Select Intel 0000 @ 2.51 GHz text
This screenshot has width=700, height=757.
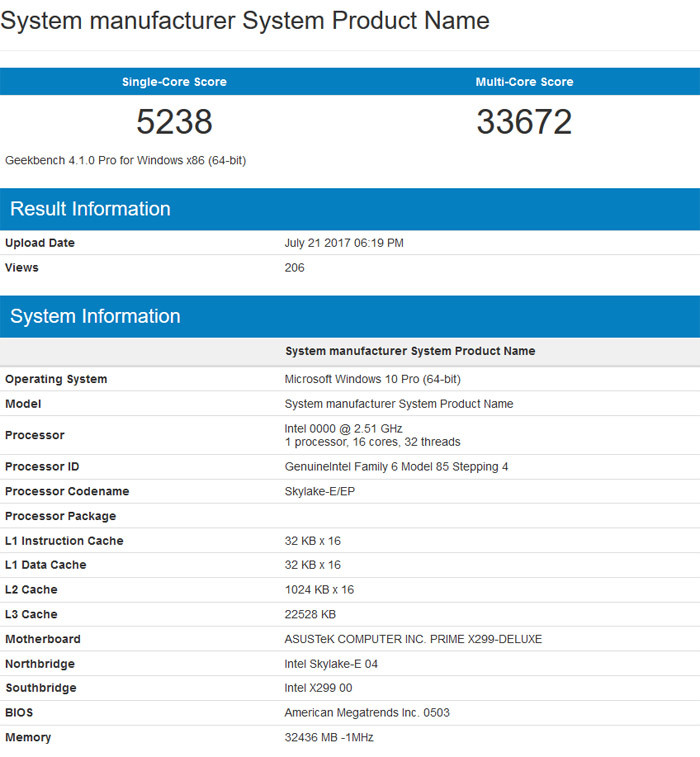[x=343, y=428]
